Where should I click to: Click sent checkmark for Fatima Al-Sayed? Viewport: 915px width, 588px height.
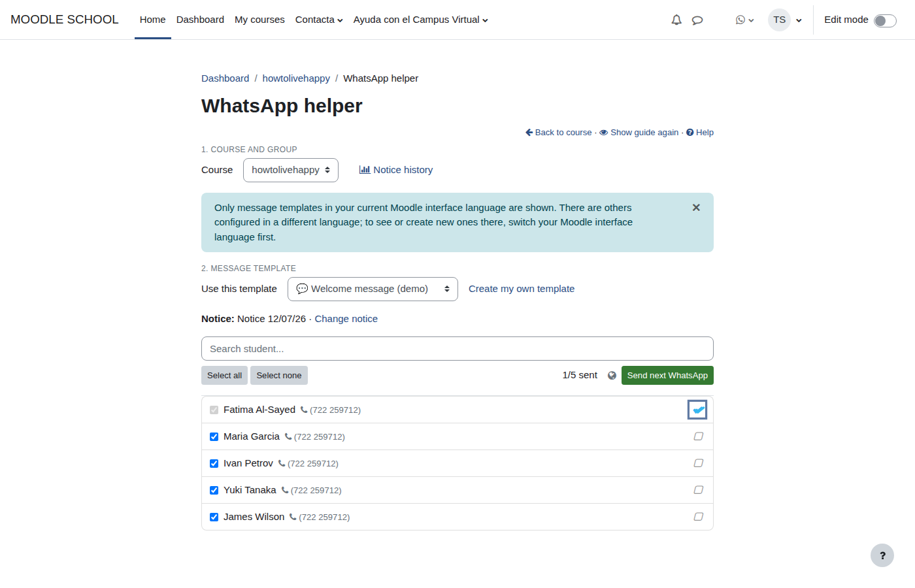point(698,410)
